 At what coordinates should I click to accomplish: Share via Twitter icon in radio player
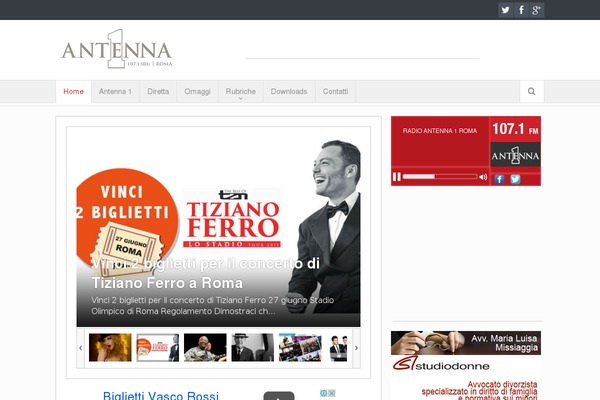[515, 179]
